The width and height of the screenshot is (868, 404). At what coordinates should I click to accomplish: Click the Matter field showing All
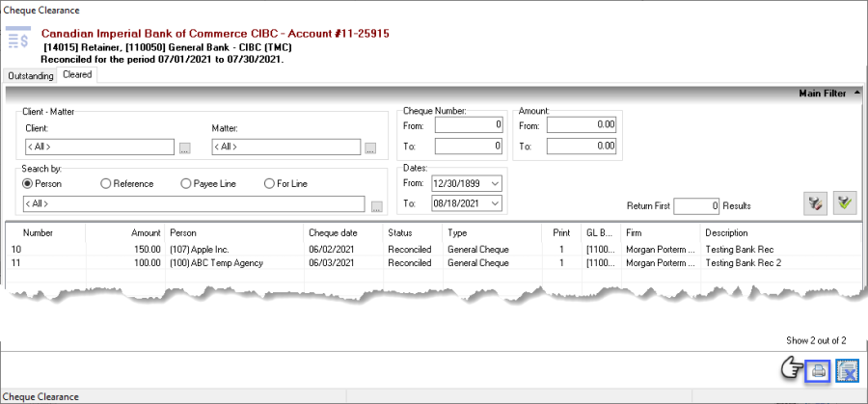(286, 147)
